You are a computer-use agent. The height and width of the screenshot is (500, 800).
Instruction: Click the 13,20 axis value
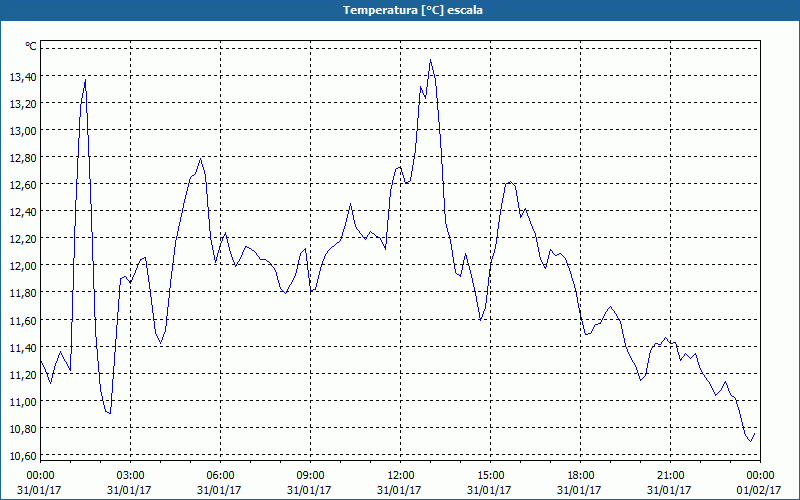click(x=23, y=104)
